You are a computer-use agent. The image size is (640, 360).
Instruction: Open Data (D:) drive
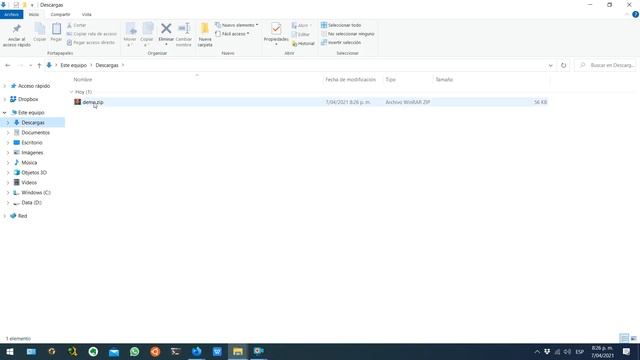click(31, 202)
